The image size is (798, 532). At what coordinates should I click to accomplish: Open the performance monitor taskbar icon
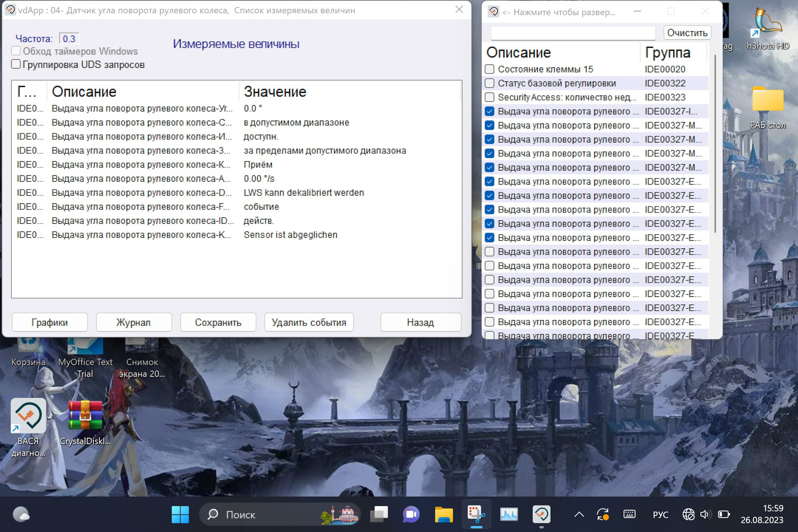[x=509, y=515]
